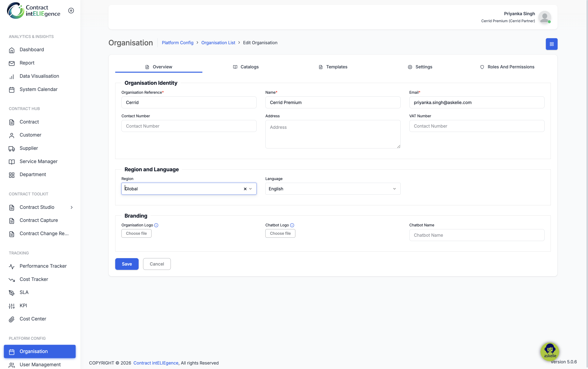Screen dimensions: 588x369
Task: Click Cost Tracker trend icon
Action: (x=12, y=280)
